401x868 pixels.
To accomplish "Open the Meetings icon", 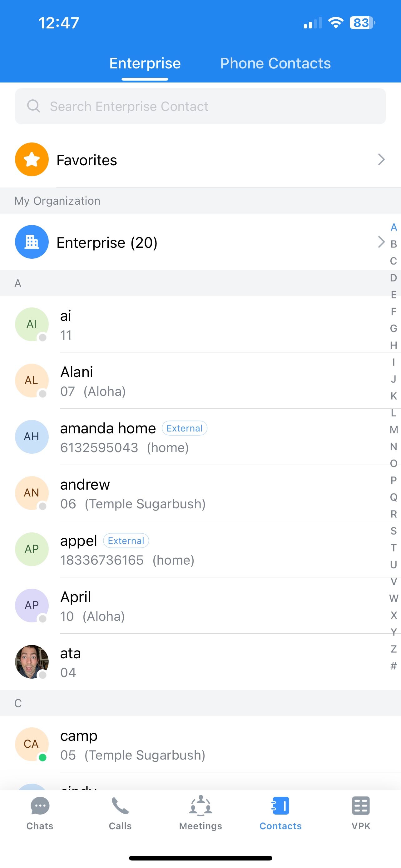I will (x=200, y=806).
